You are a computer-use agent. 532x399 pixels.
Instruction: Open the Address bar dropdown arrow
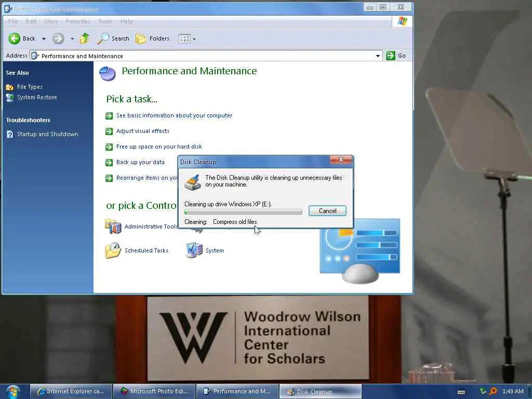[x=378, y=56]
